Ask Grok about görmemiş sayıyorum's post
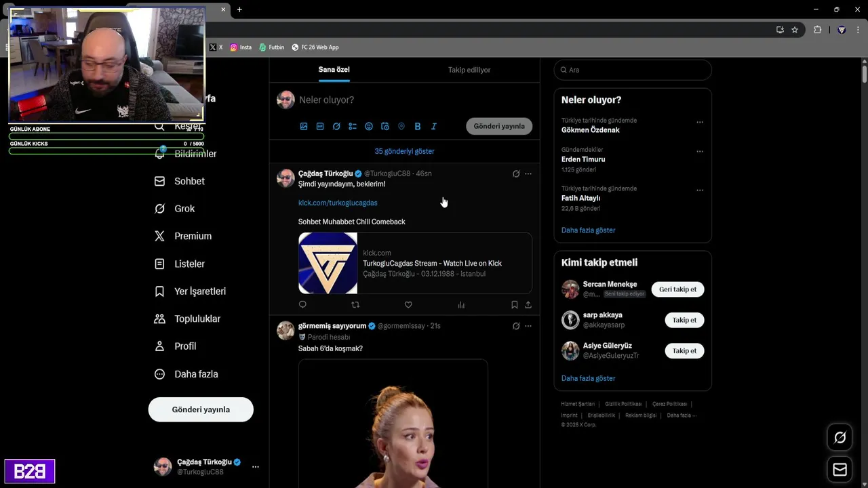This screenshot has width=868, height=488. tap(516, 326)
